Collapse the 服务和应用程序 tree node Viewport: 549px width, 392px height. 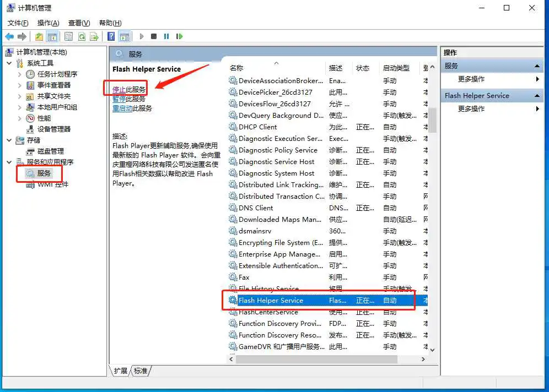pyautogui.click(x=9, y=162)
